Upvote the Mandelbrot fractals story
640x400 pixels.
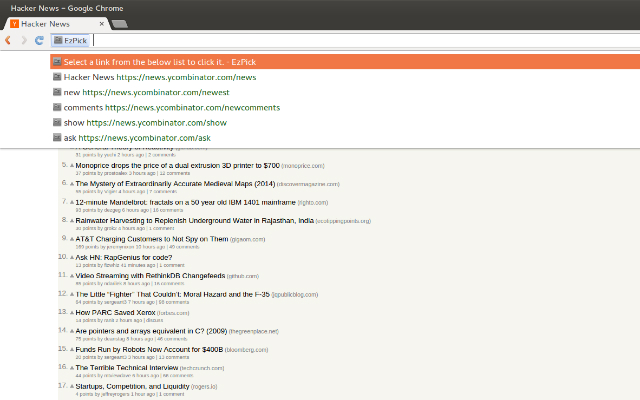72,202
